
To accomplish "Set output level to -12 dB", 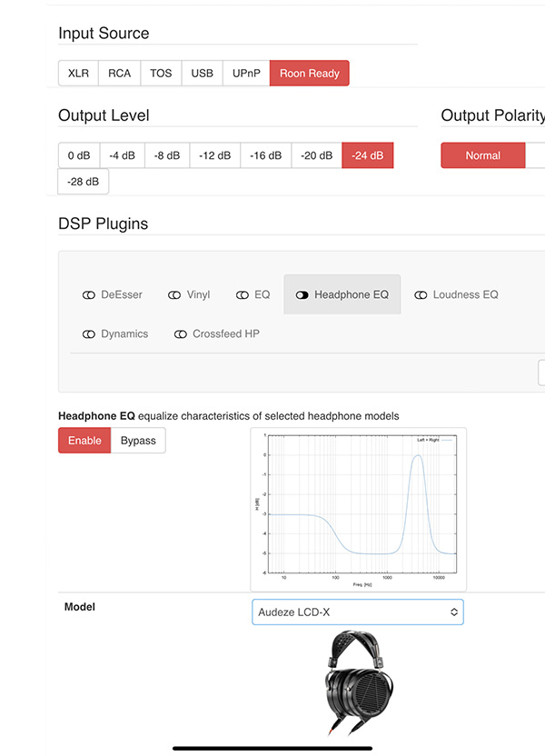I will tap(214, 155).
